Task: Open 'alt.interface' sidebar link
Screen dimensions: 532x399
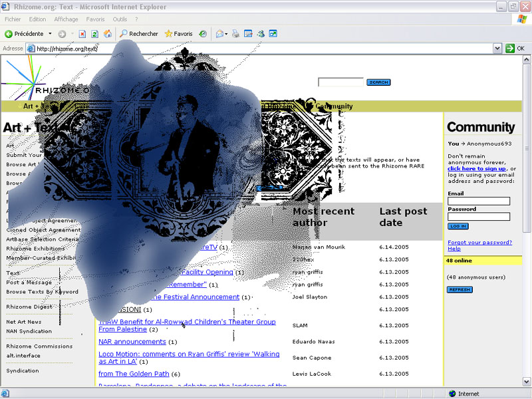Action: (23, 356)
